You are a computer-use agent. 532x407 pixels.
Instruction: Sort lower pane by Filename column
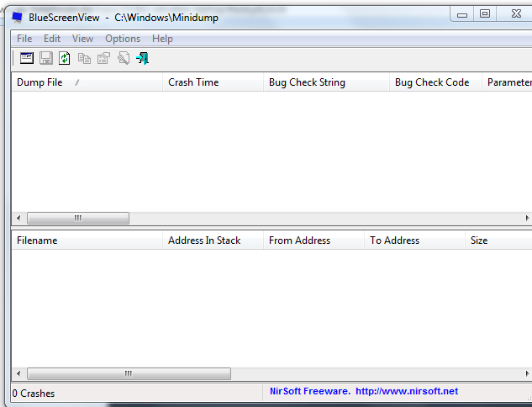point(87,240)
